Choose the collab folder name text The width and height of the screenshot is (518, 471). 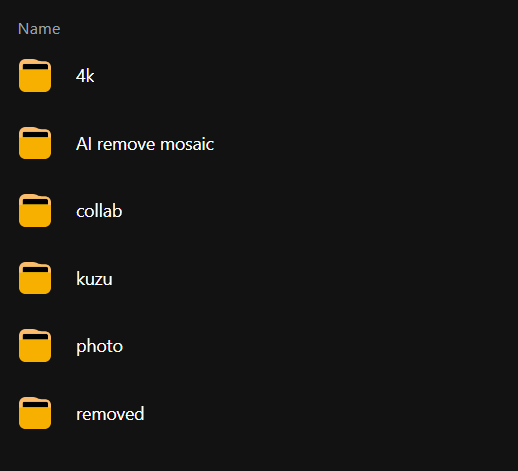[x=99, y=211]
